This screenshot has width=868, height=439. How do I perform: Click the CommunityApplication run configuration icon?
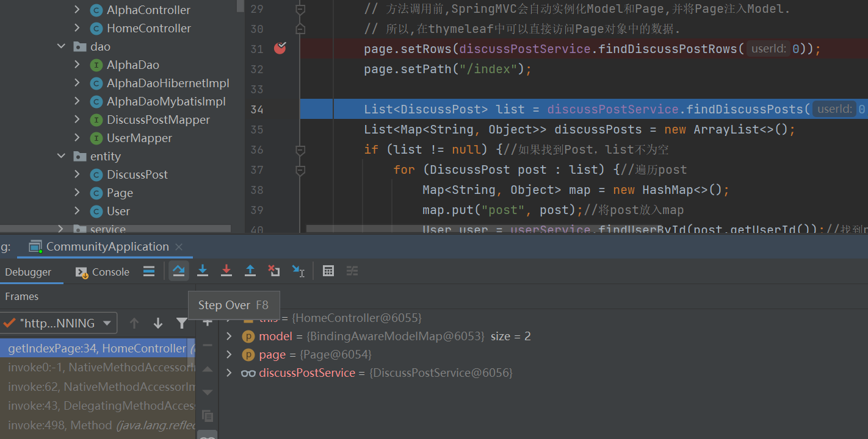point(36,247)
